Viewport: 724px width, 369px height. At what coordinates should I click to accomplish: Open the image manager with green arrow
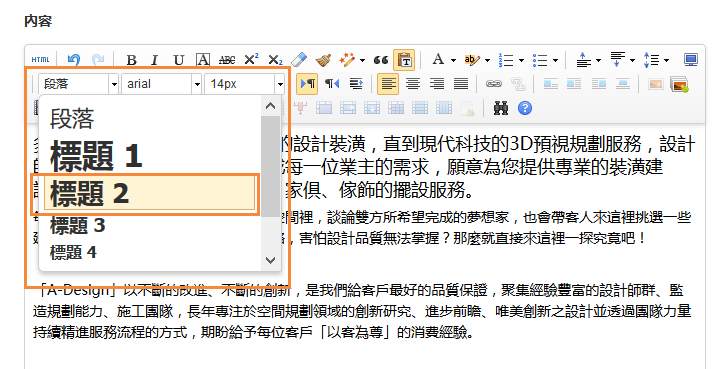[x=680, y=84]
